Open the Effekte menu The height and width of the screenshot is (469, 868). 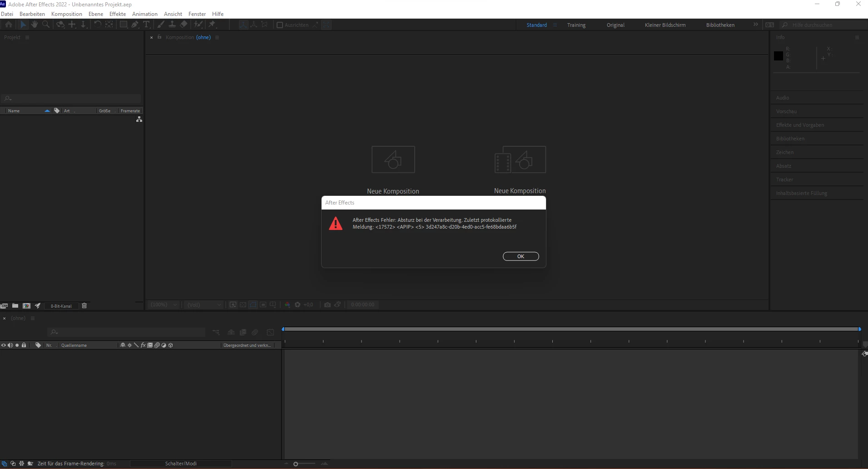point(118,14)
